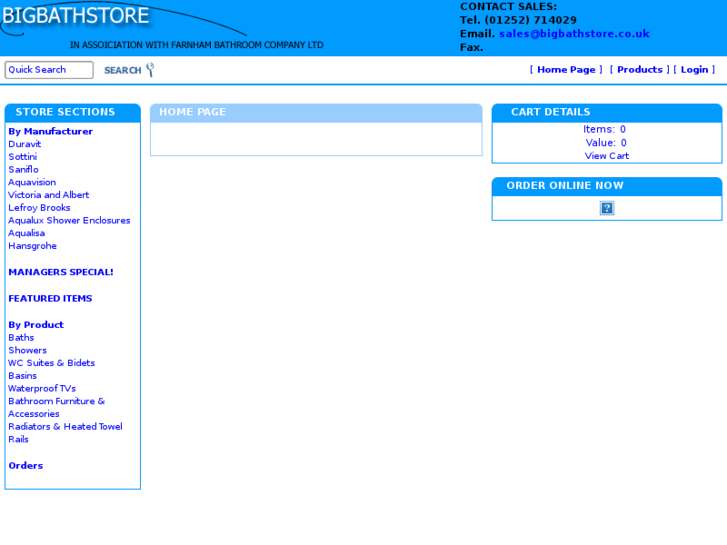Open the Hansgrohe manufacturer link
The height and width of the screenshot is (545, 727).
(x=32, y=246)
